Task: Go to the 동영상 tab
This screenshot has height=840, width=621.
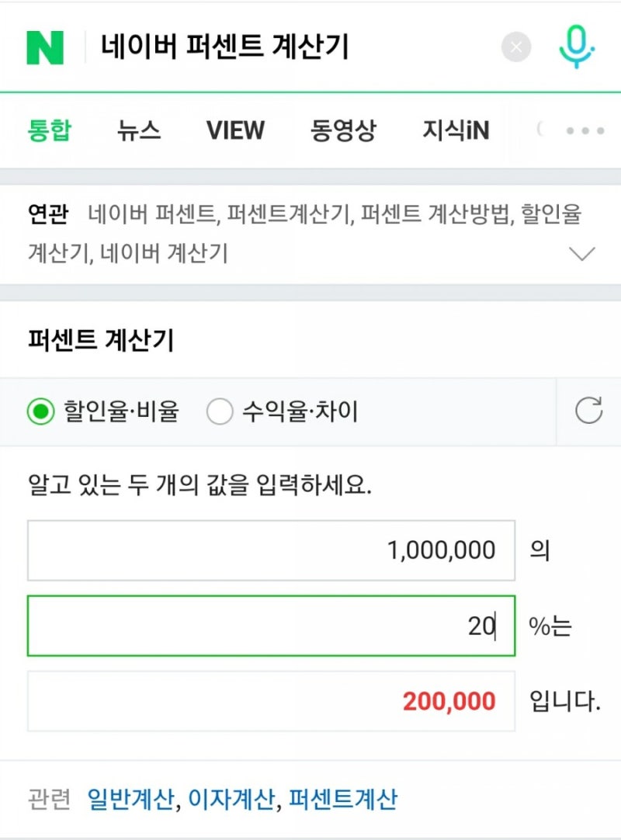Action: point(343,130)
